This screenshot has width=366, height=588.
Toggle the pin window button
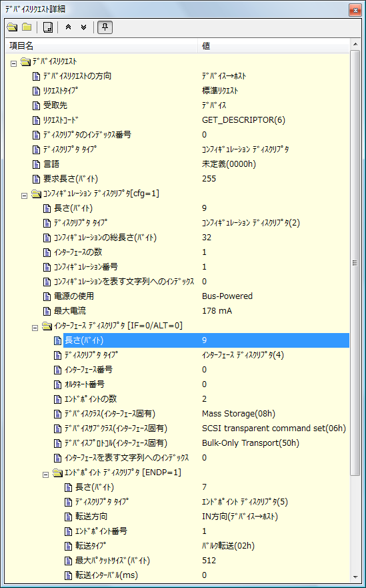105,27
